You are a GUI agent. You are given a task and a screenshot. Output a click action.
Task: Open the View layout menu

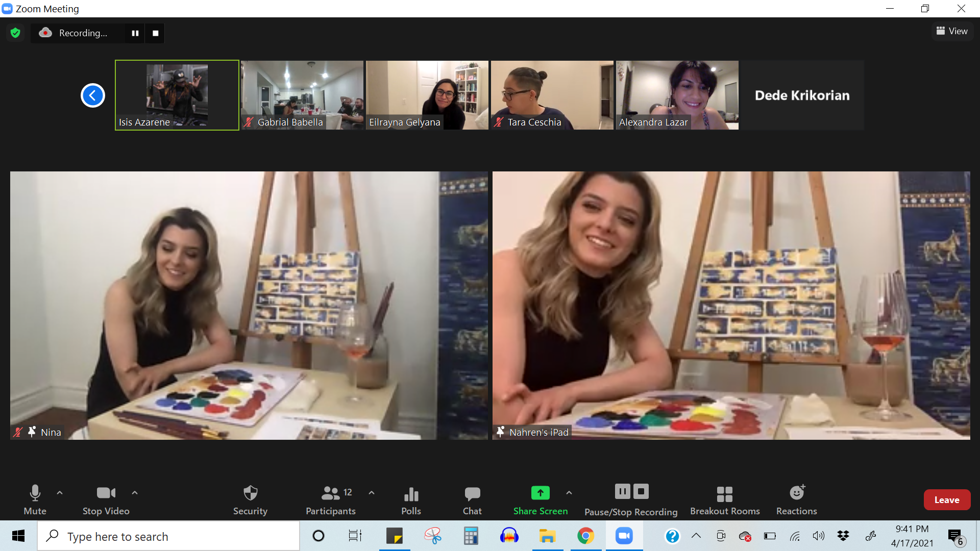(x=952, y=31)
